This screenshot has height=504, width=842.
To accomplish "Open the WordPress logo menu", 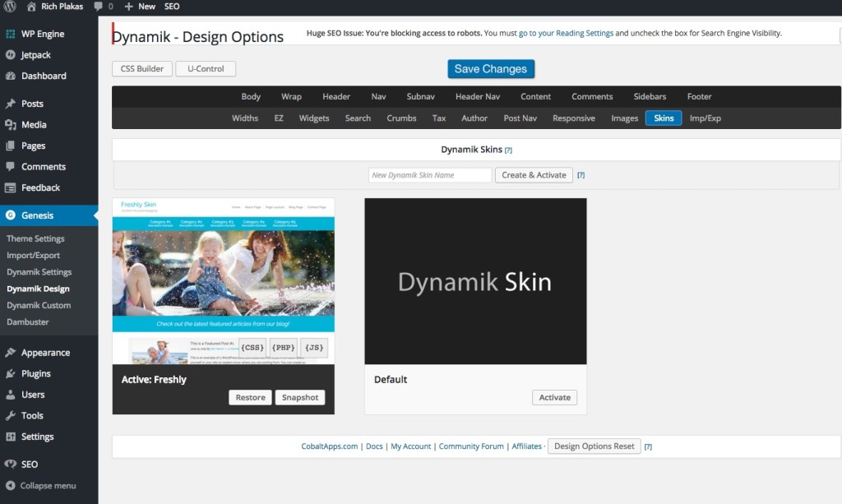I will coord(10,6).
